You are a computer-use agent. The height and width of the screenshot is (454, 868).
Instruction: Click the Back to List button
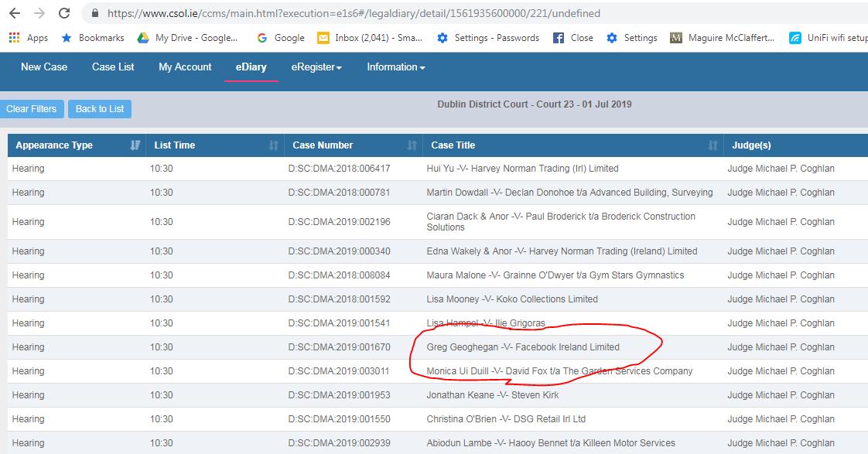point(100,109)
